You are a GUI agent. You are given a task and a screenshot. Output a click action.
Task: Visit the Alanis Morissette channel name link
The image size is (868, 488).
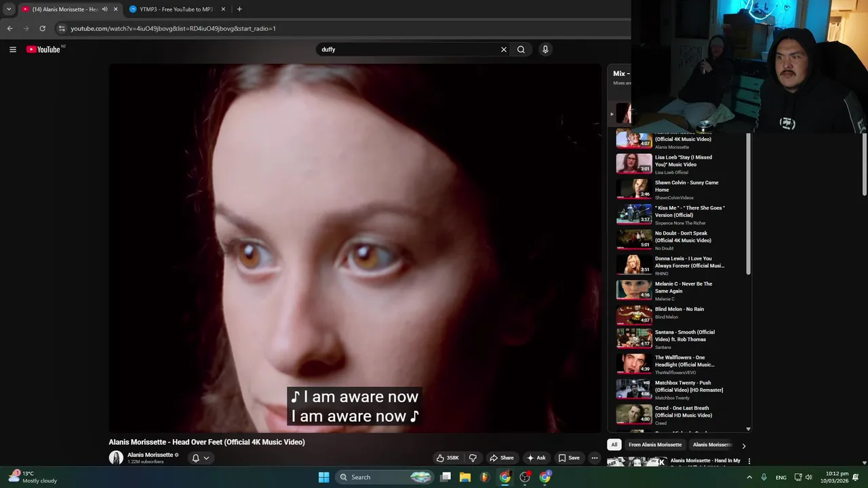[150, 455]
